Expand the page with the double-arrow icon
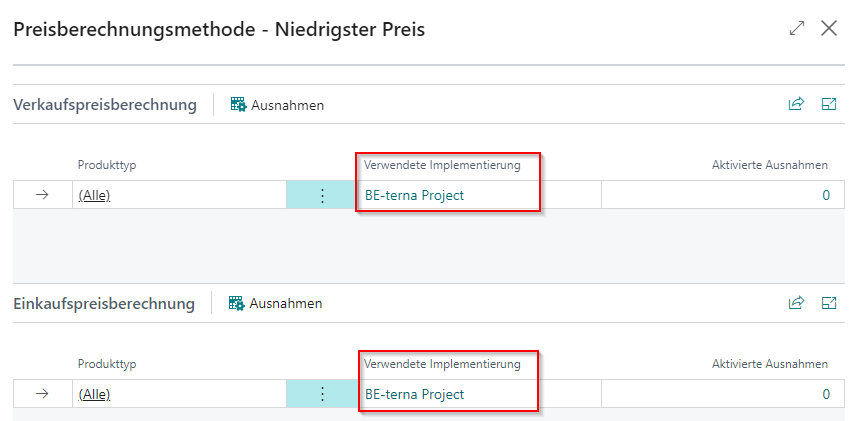This screenshot has height=421, width=860. point(797,29)
